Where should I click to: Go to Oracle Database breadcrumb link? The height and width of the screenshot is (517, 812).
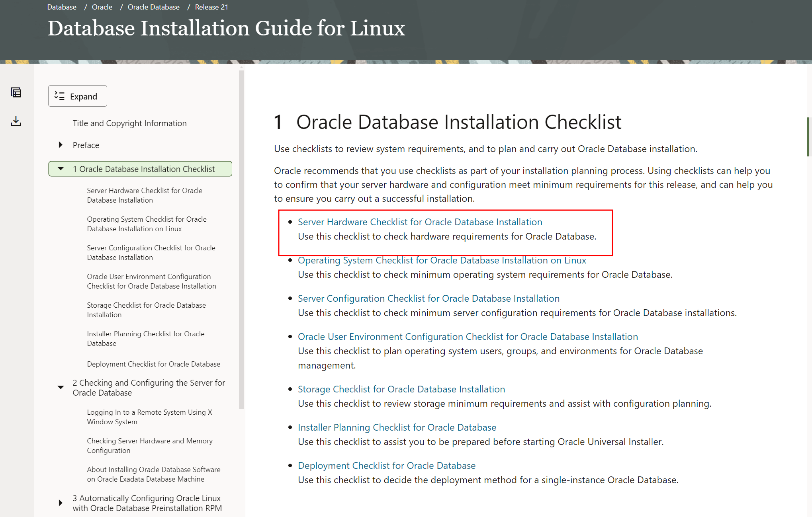click(153, 7)
